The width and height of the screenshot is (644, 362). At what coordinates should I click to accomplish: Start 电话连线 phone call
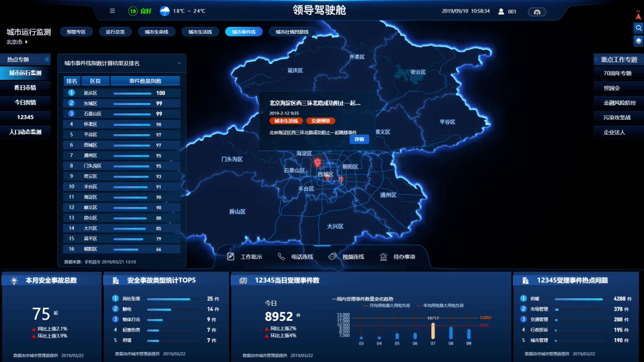click(x=281, y=256)
